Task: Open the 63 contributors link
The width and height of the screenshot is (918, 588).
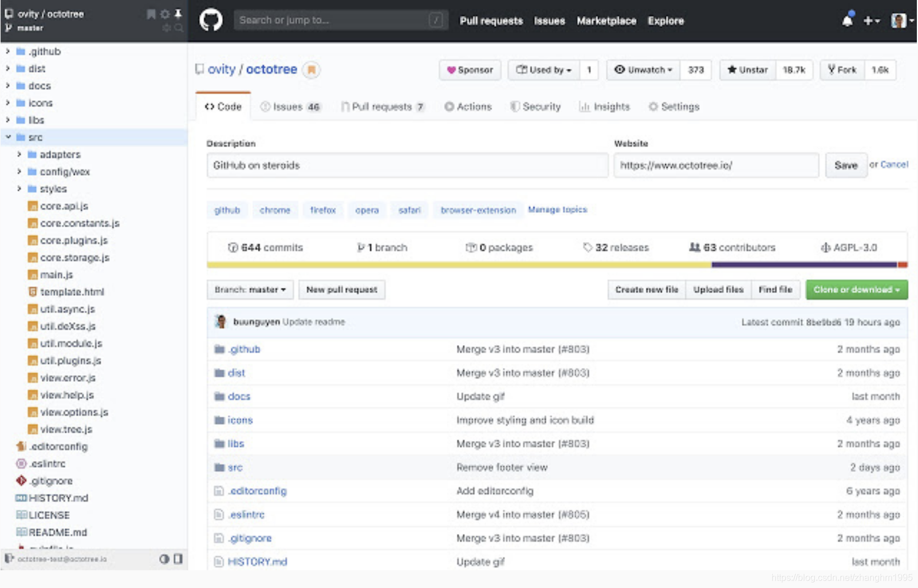Action: [732, 247]
